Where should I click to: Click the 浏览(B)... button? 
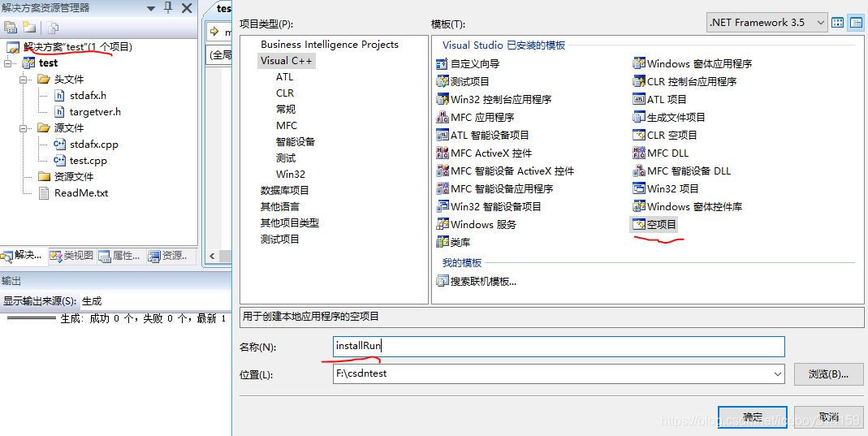point(828,374)
